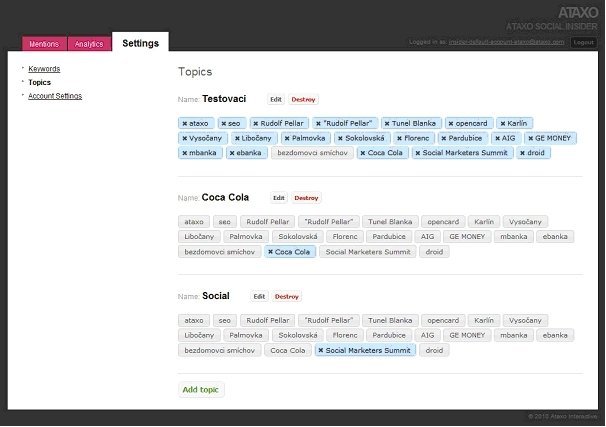Screen dimensions: 606x427
Task: Remove Social Marketers Summit tag in Social topic
Action: click(320, 351)
